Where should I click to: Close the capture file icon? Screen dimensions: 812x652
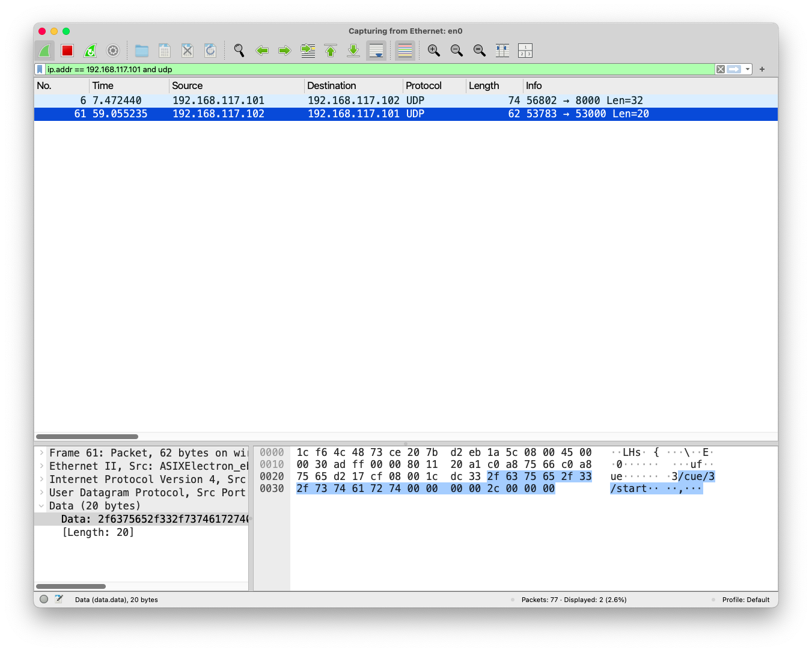tap(188, 51)
